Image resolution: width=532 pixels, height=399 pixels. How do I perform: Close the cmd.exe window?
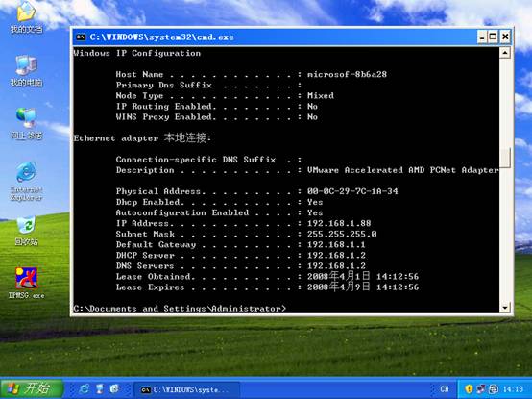click(505, 37)
